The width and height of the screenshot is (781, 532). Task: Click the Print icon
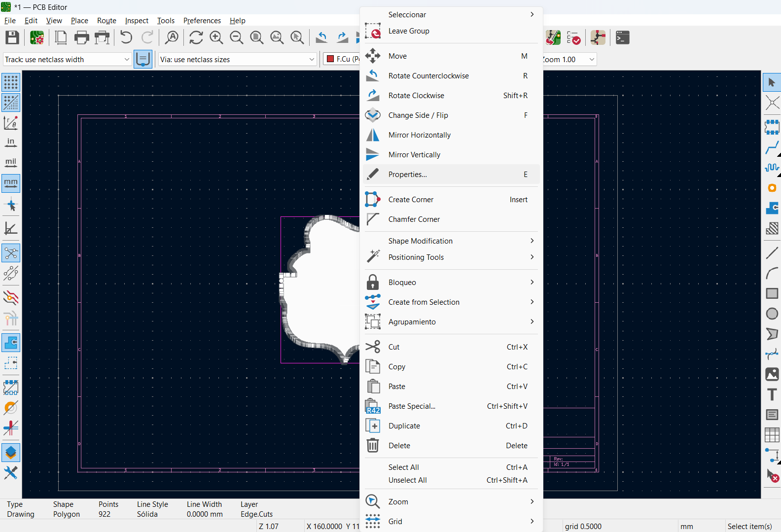(x=81, y=37)
